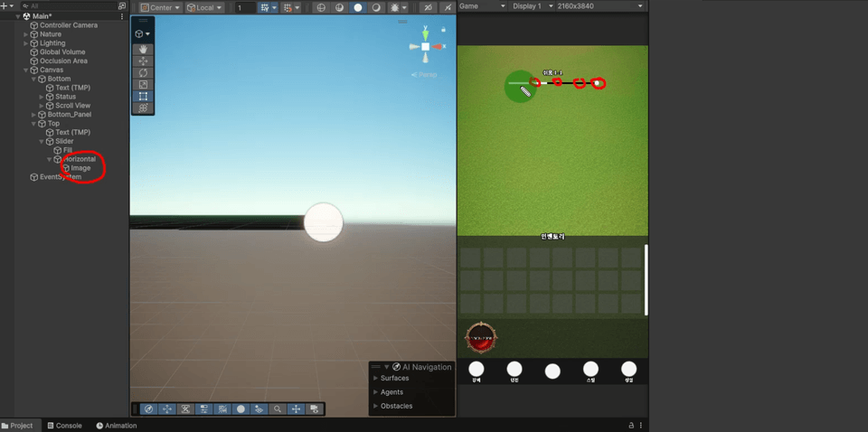This screenshot has width=868, height=432.
Task: Click the Game view inventory scrollbar
Action: (x=646, y=280)
